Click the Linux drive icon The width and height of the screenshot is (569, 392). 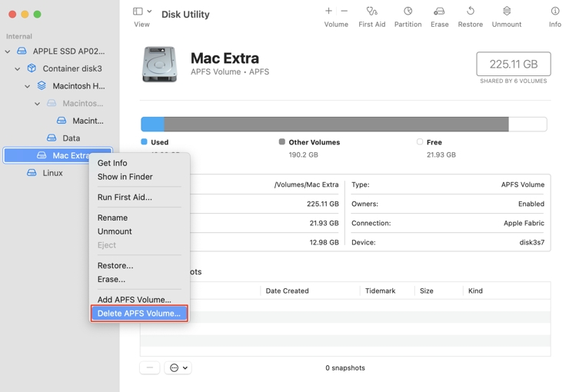coord(32,173)
